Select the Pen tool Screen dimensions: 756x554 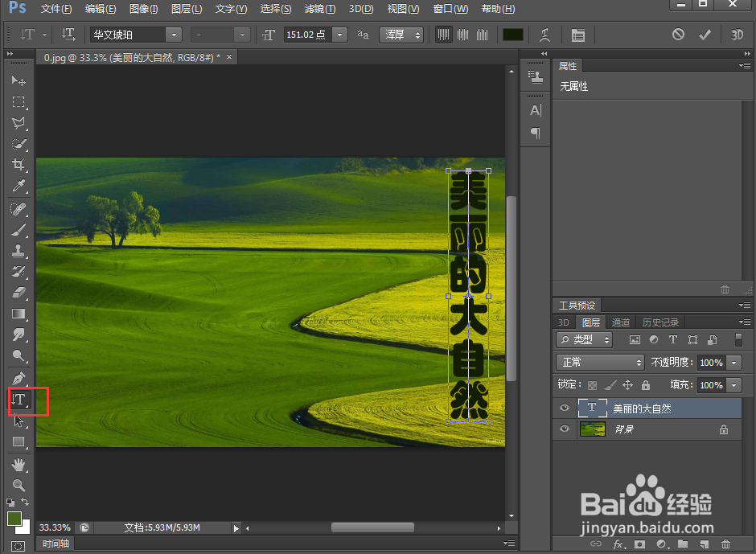[x=18, y=378]
